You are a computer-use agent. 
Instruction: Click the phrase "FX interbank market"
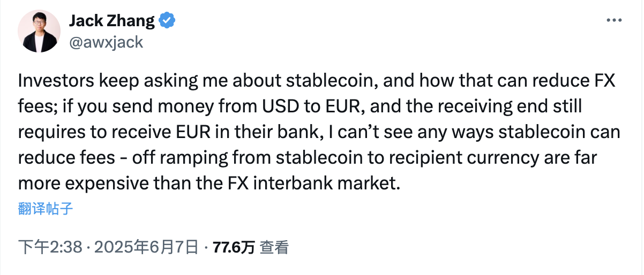311,184
